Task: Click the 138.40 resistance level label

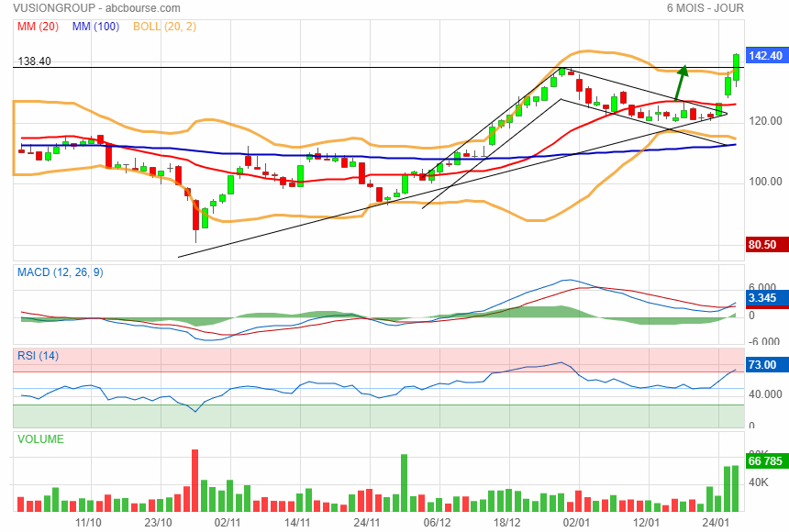Action: 34,61
